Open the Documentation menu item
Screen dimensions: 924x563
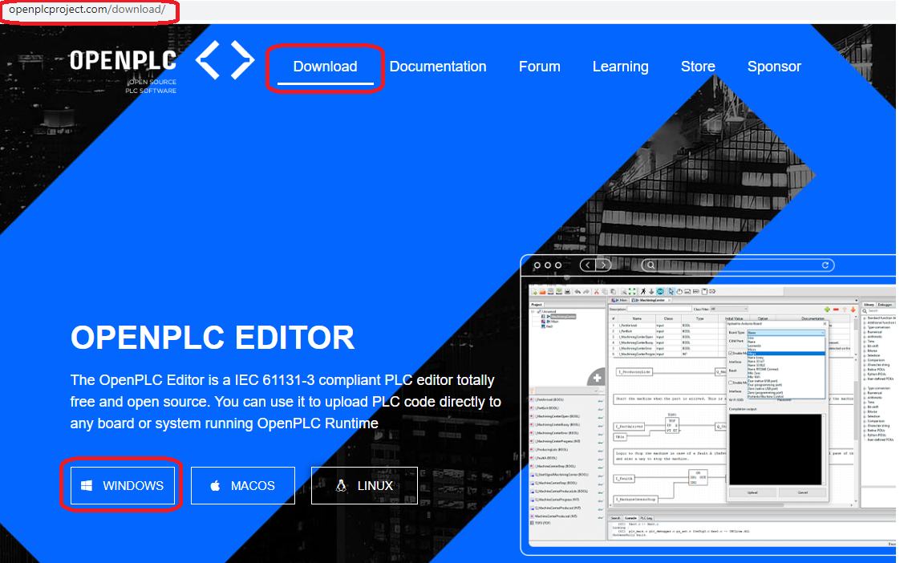coord(438,67)
